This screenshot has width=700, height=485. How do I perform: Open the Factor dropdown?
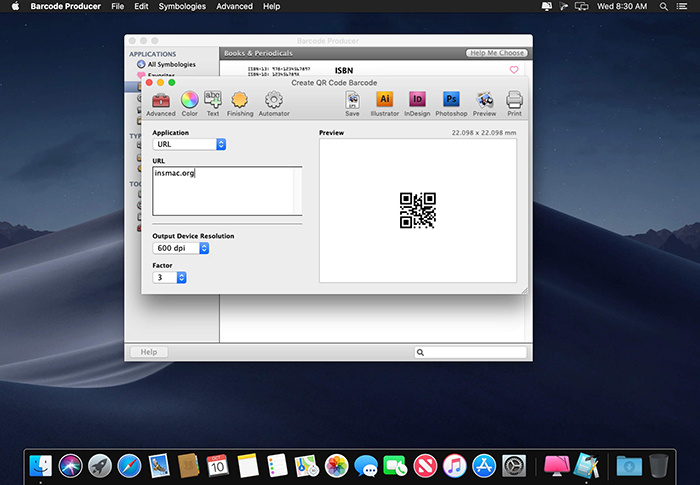pyautogui.click(x=169, y=277)
